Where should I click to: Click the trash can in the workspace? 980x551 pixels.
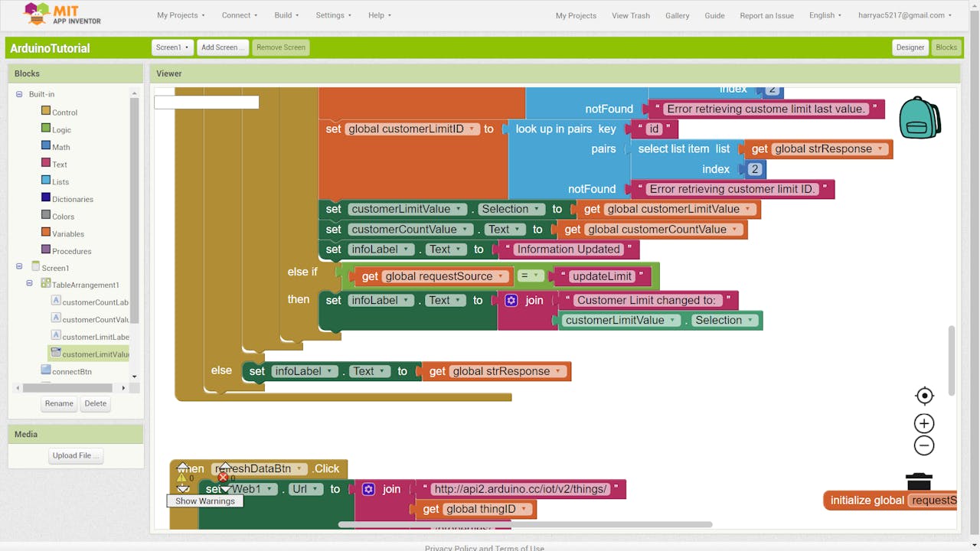click(919, 481)
